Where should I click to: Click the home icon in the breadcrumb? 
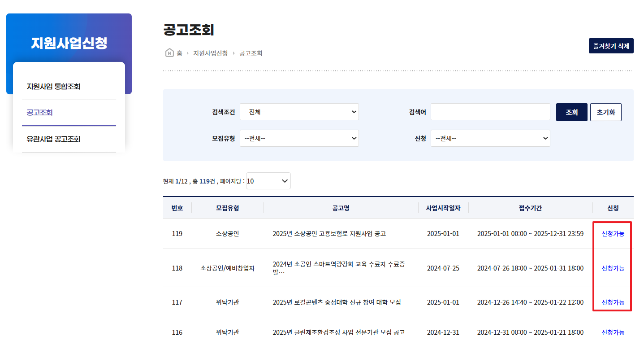click(169, 53)
